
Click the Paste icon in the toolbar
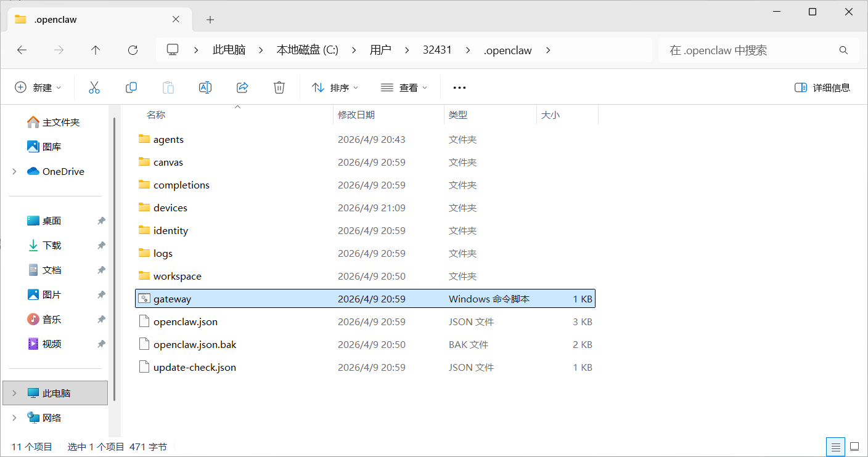point(168,87)
